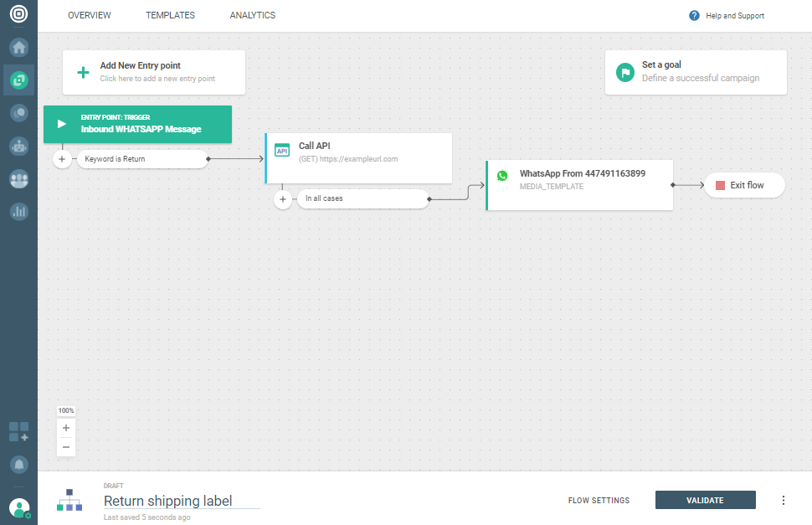Open the Analytics tab
Viewport: 812px width, 525px height.
(252, 16)
